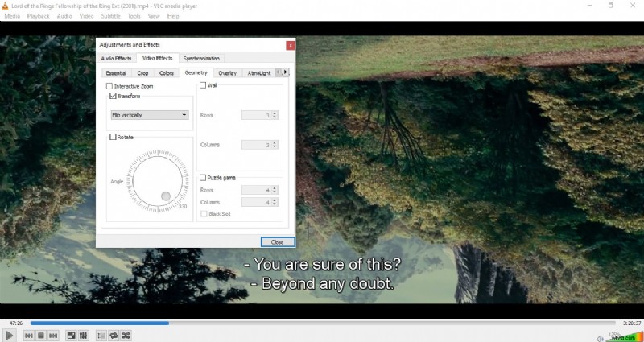Enable the Rotate checkbox
The width and height of the screenshot is (644, 342).
click(113, 137)
